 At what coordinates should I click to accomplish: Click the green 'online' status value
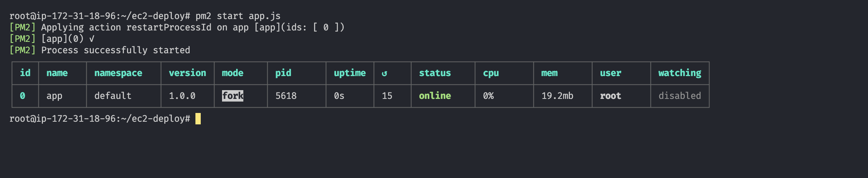(435, 96)
